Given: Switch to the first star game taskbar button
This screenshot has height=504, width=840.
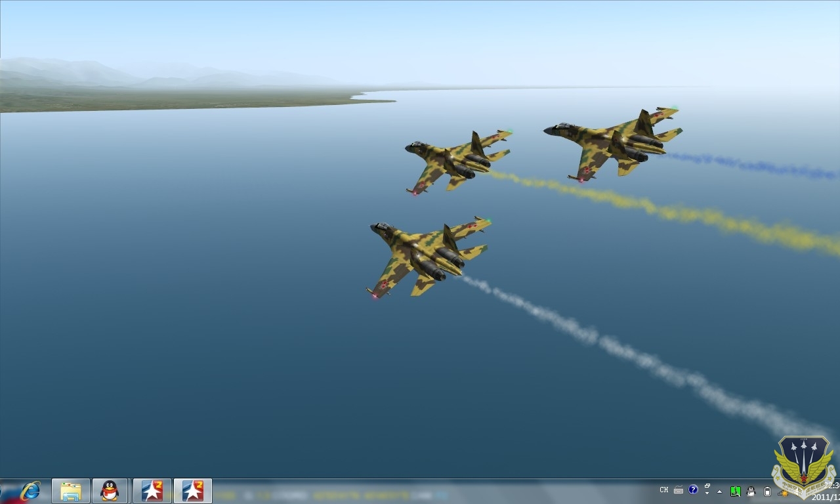Looking at the screenshot, I should (x=152, y=491).
